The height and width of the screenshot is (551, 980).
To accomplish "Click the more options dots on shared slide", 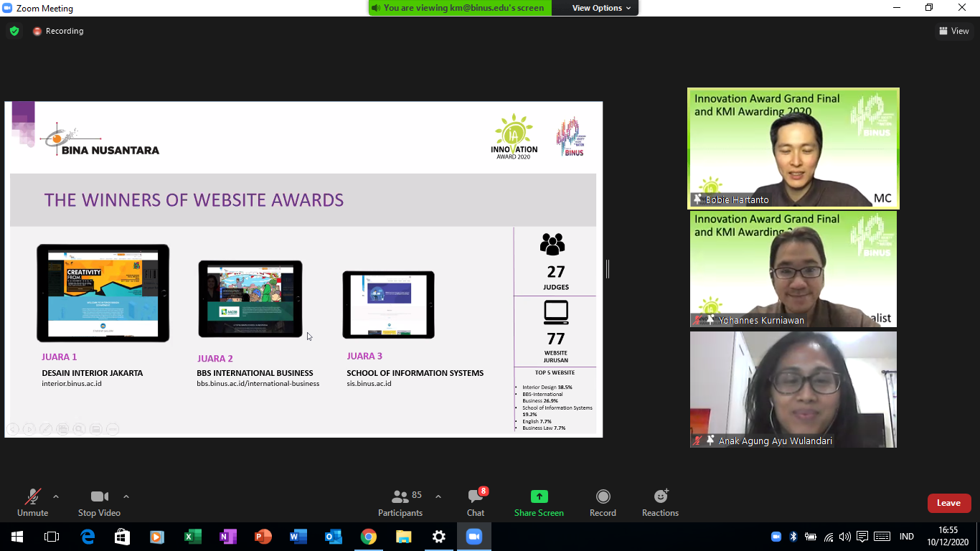I will [113, 429].
